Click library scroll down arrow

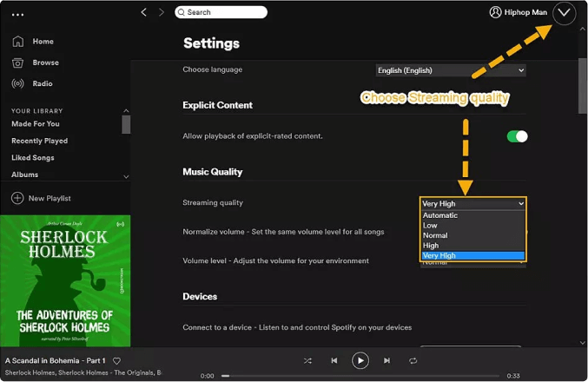pos(126,176)
